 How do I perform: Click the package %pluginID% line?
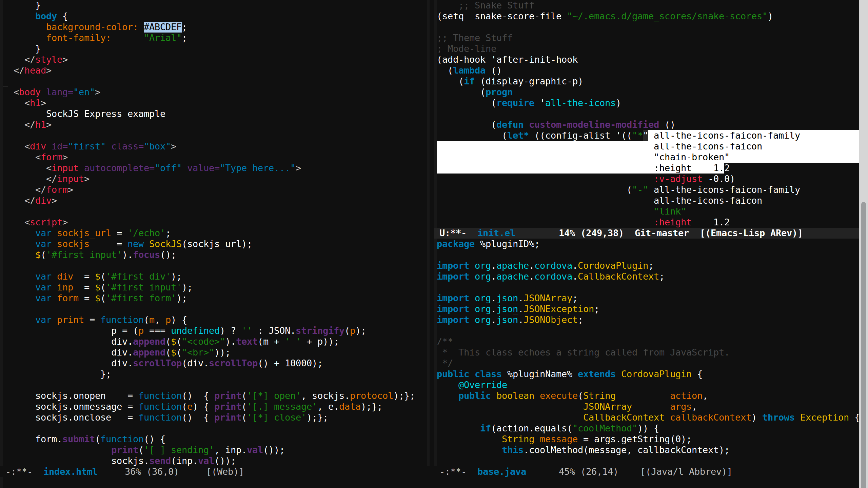point(488,244)
